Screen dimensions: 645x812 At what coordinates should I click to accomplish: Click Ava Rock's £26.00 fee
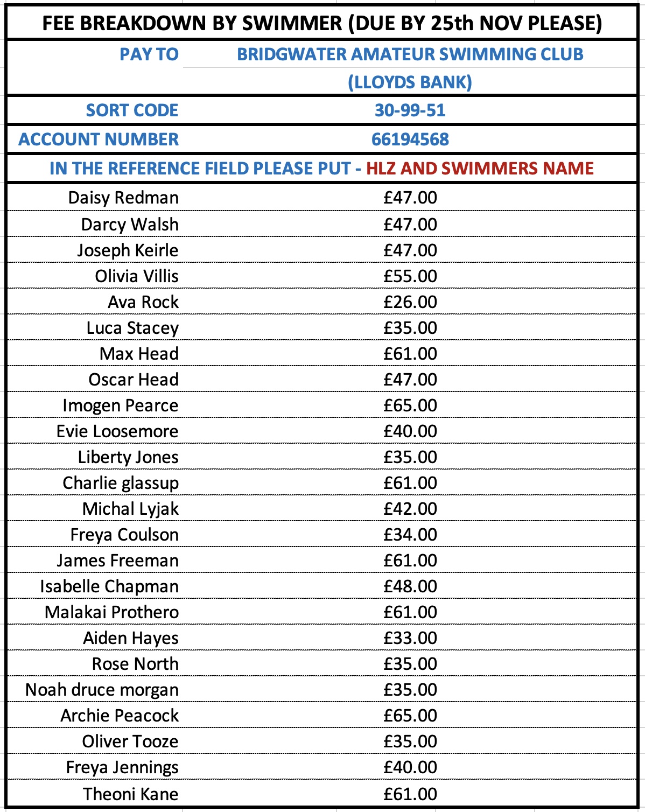pyautogui.click(x=410, y=302)
